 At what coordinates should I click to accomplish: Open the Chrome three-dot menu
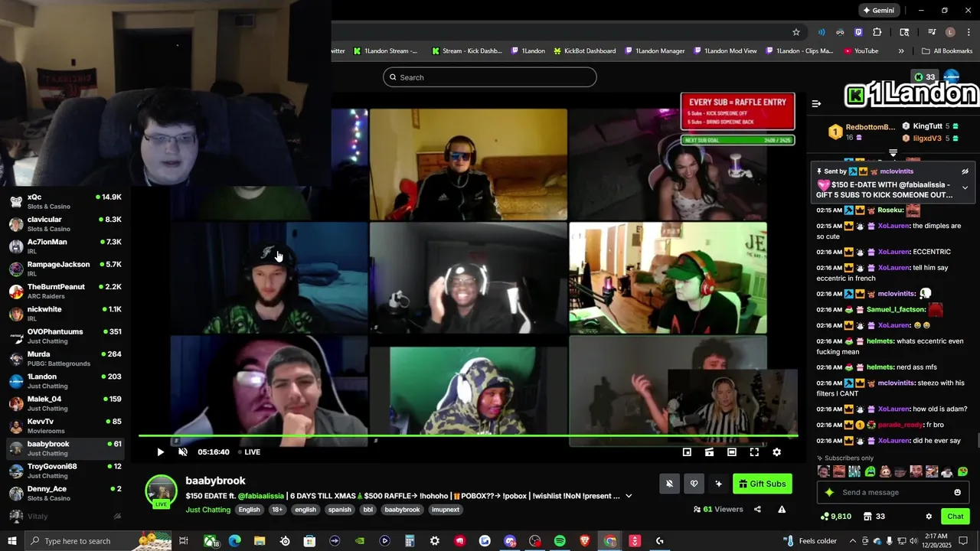968,32
